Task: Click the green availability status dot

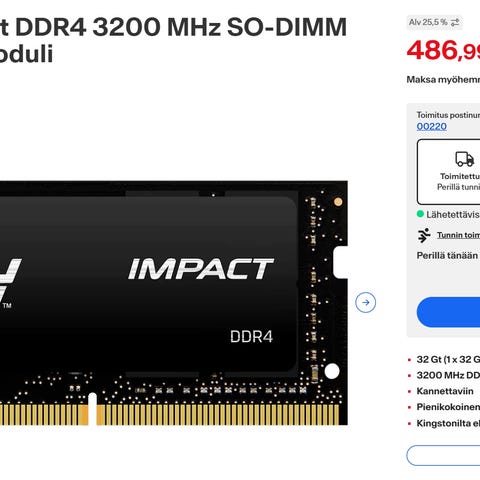Action: coord(420,214)
